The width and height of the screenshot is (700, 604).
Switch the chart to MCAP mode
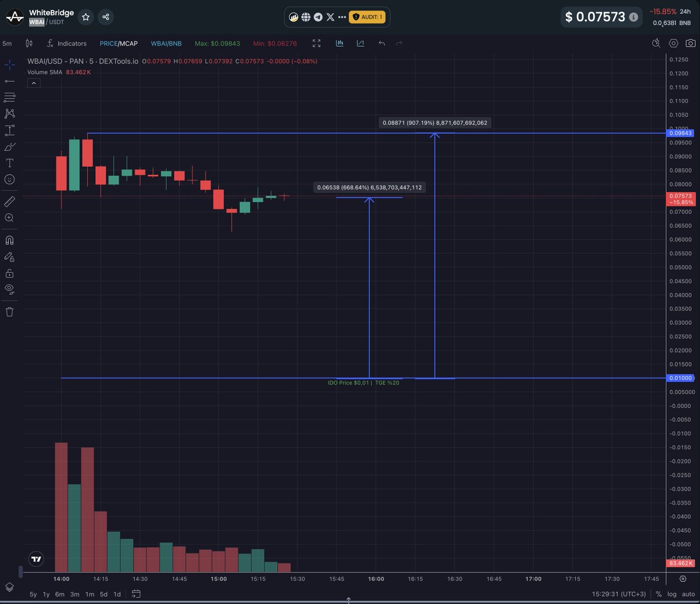pos(129,43)
